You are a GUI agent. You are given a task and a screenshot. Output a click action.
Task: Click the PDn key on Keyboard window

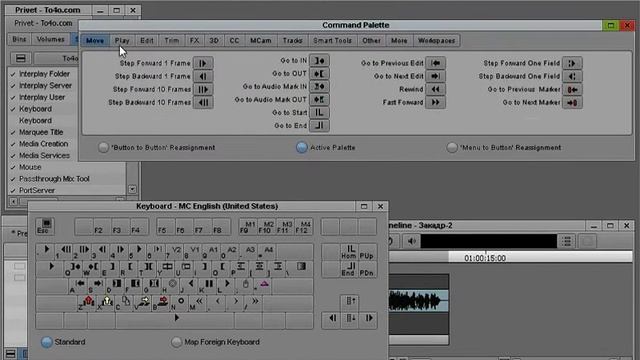pyautogui.click(x=367, y=269)
